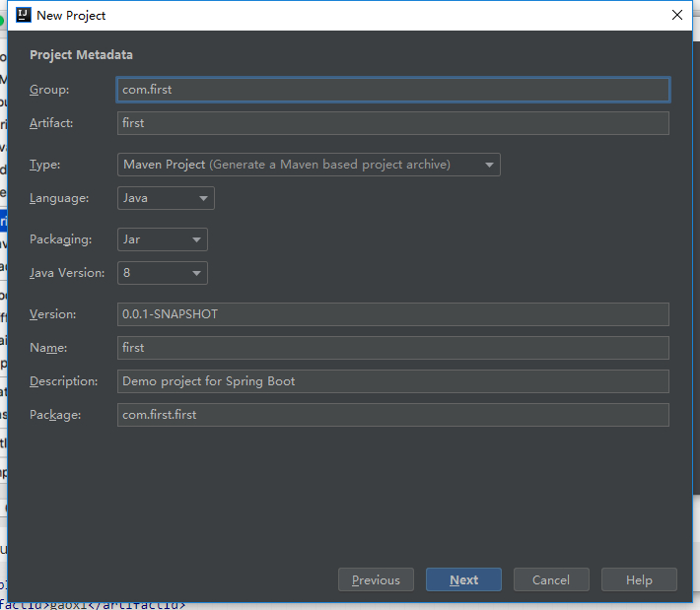
Task: Proceed with the Next button
Action: 463,579
